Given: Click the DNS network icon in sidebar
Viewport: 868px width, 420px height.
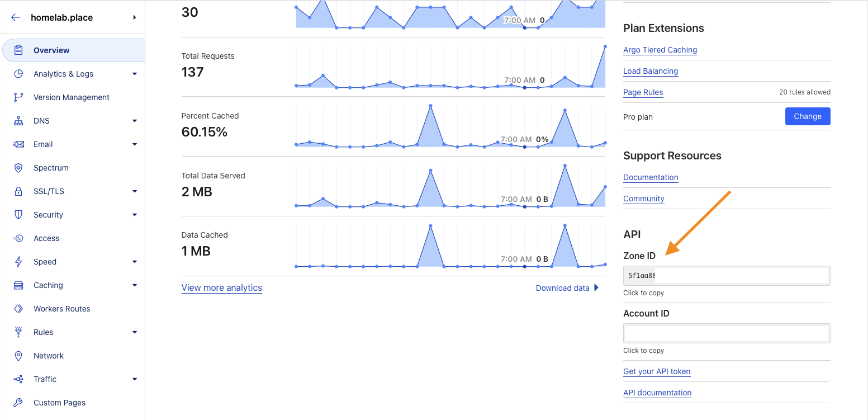Looking at the screenshot, I should pos(18,121).
